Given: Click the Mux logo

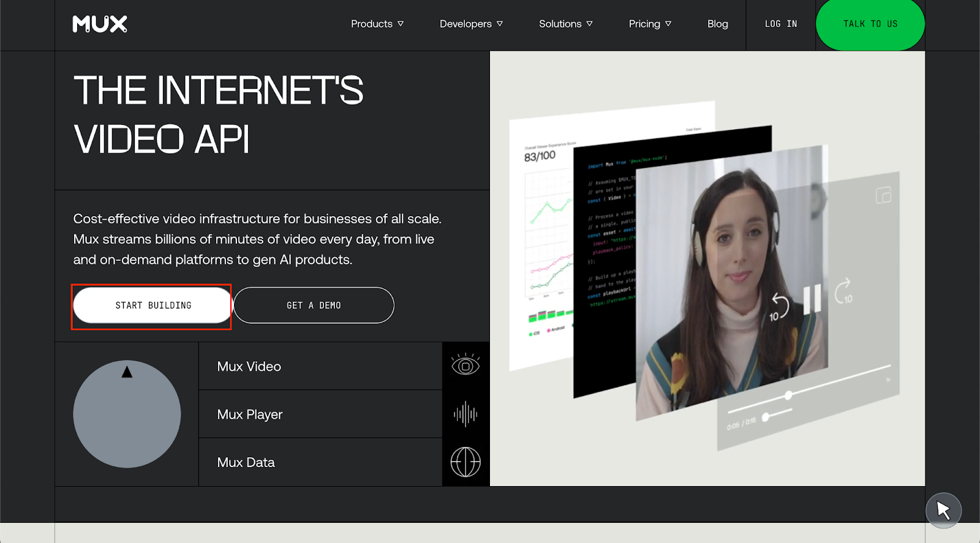Looking at the screenshot, I should [x=100, y=24].
